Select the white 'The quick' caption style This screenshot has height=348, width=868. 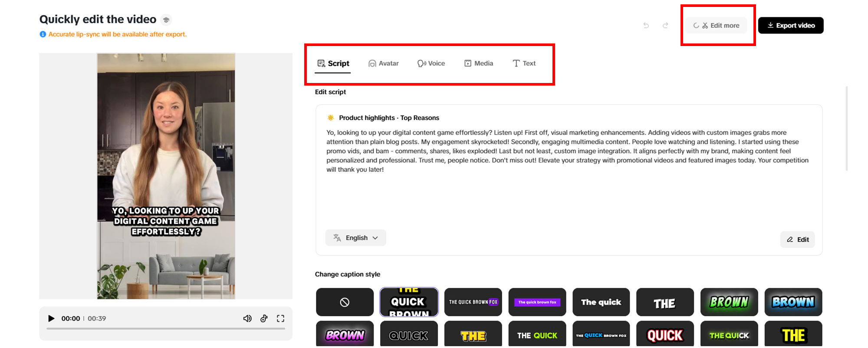(601, 302)
